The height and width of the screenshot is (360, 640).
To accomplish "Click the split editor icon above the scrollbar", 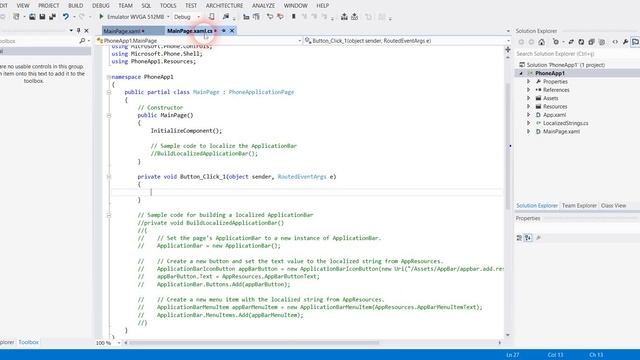I will (x=508, y=49).
